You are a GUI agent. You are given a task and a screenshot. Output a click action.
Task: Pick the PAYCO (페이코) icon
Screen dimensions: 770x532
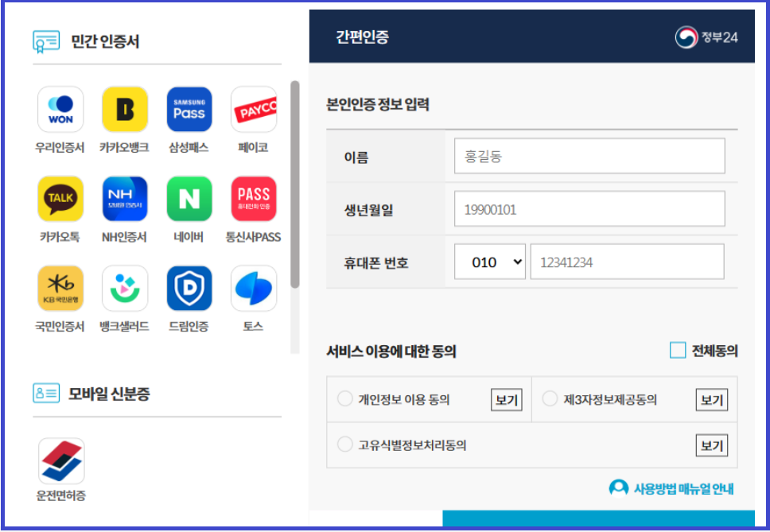pos(254,110)
